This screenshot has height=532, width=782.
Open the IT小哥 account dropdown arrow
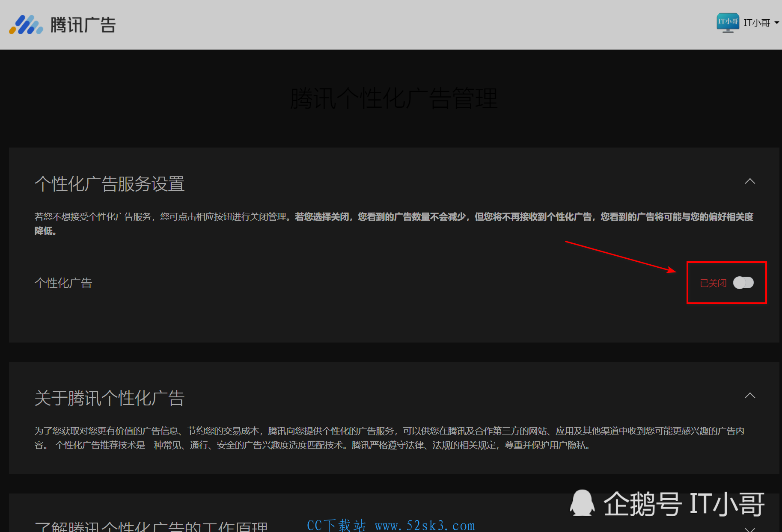coord(776,23)
